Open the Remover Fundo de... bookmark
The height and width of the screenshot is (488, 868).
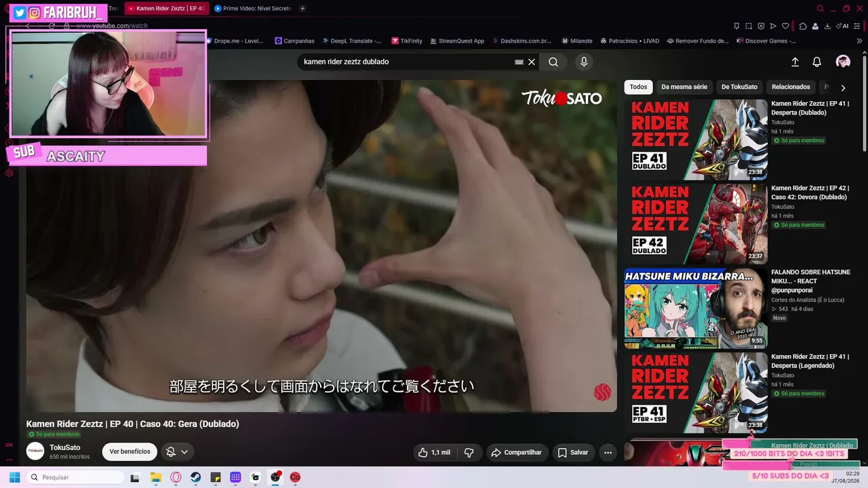point(697,41)
